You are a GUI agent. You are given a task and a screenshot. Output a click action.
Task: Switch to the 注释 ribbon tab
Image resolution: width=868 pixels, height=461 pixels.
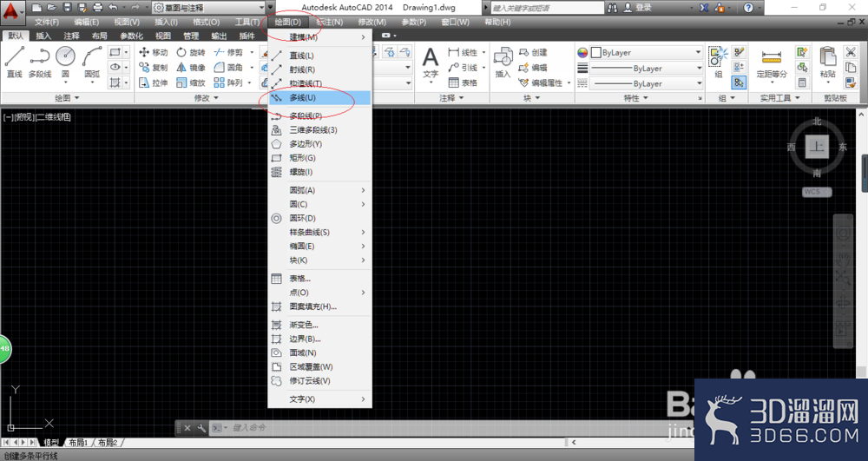click(71, 36)
